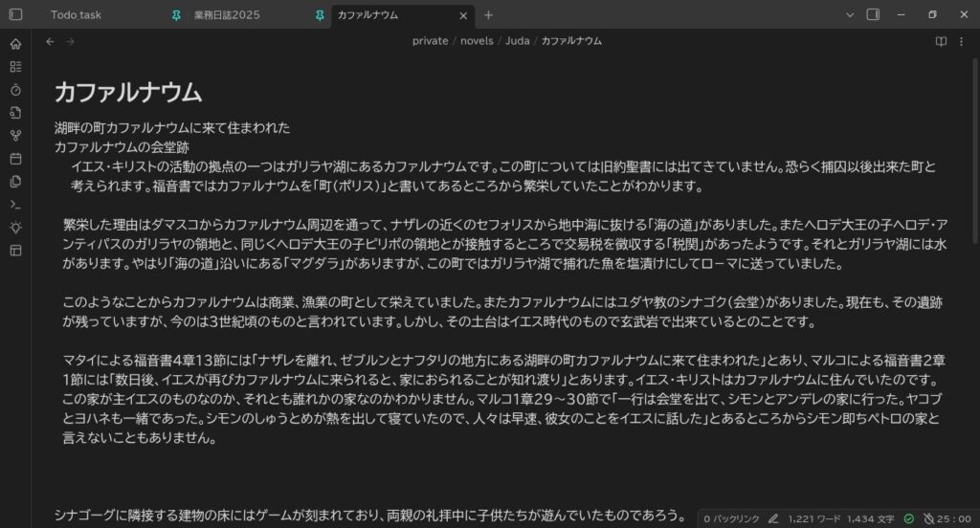Open the home page from the ribbon

[15, 44]
